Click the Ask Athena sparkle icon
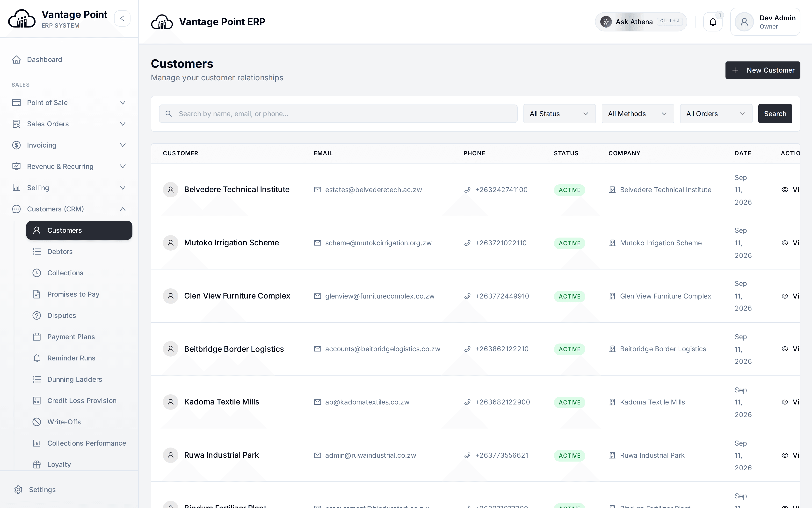 point(606,22)
